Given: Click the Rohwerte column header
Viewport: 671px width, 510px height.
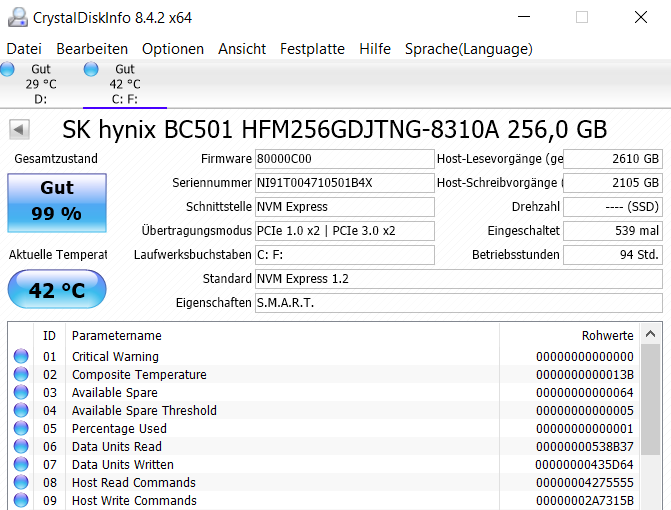Looking at the screenshot, I should pyautogui.click(x=570, y=335).
